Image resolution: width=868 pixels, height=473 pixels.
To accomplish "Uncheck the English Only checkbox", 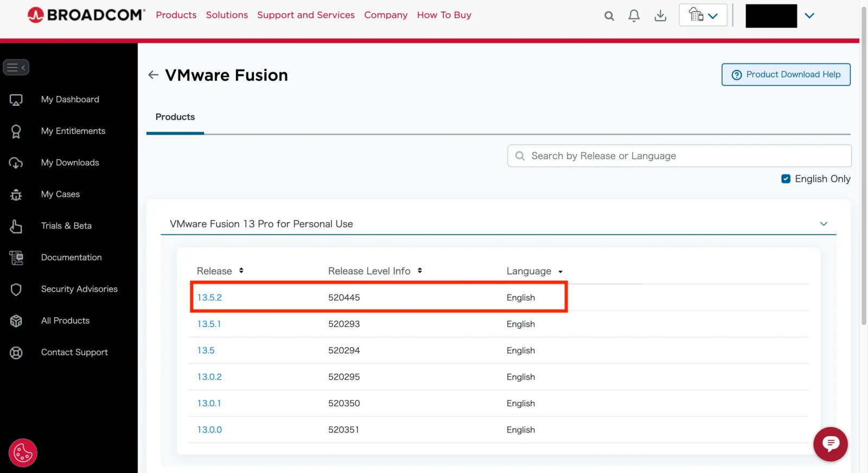I will [786, 179].
